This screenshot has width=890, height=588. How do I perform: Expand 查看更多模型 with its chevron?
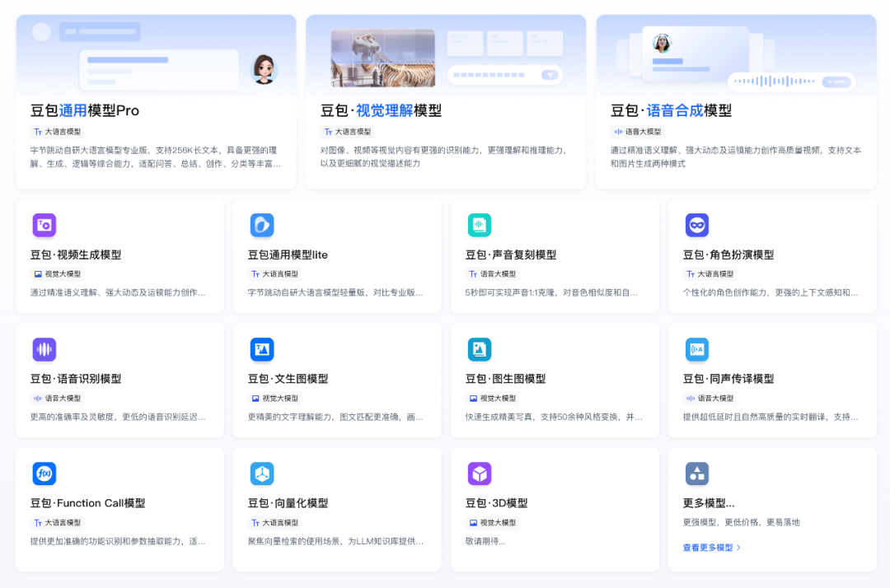[712, 545]
